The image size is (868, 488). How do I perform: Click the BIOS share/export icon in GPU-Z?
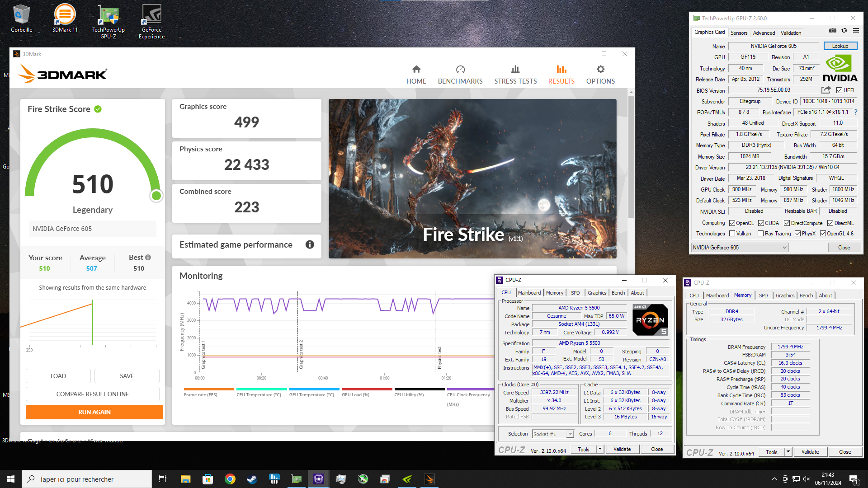click(826, 90)
